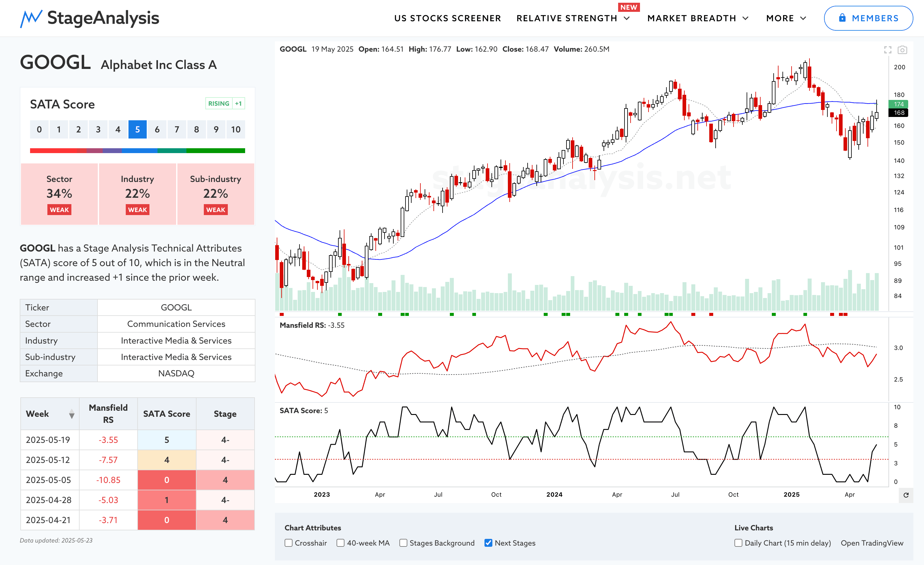Click the Mansfield RS column header
The height and width of the screenshot is (565, 924).
click(108, 414)
